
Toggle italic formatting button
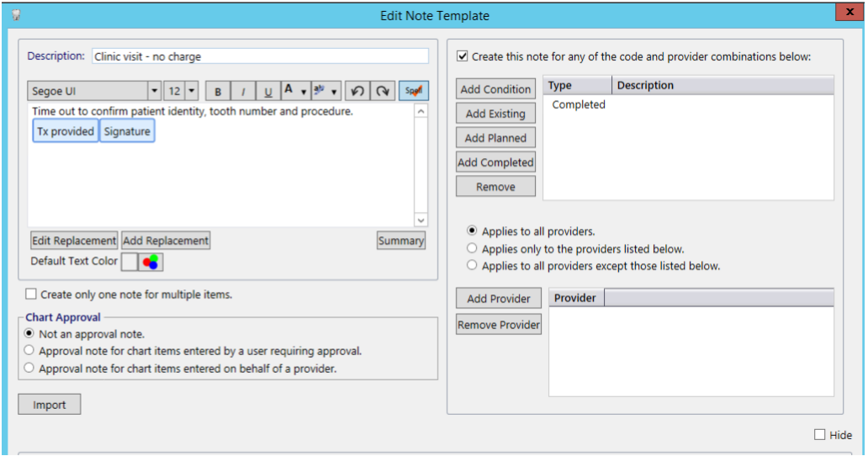coord(242,92)
